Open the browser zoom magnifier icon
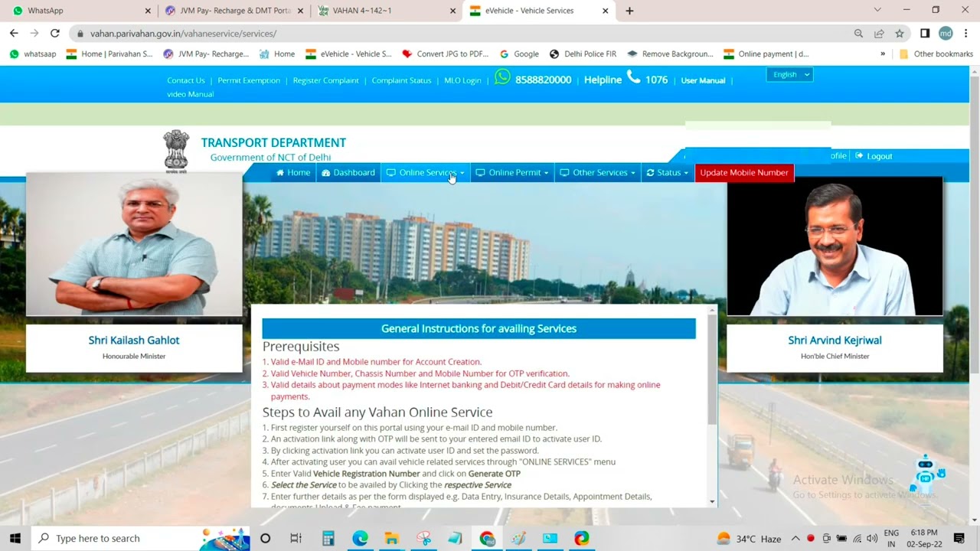Viewport: 980px width, 551px height. coord(858,34)
